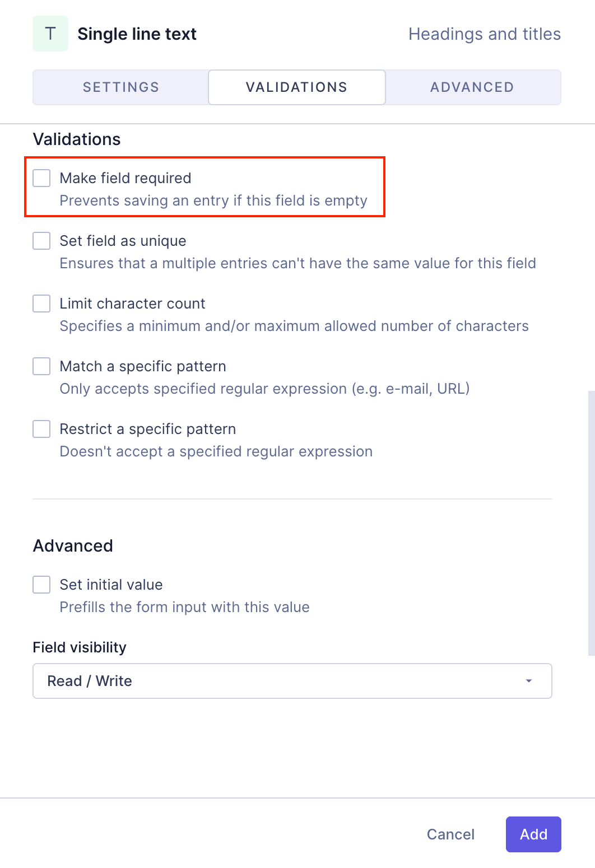Enable Restrict a specific pattern
Image resolution: width=595 pixels, height=868 pixels.
[41, 428]
